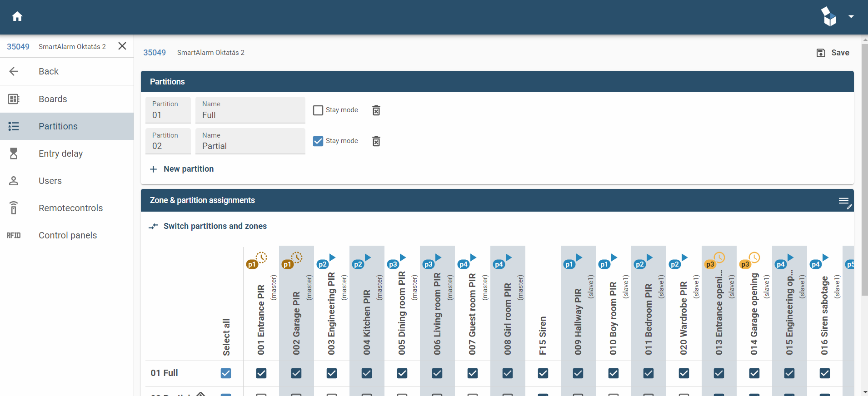Click the p1 icon above 009 Hallway PIR
Screen dimensions: 868x396
click(573, 261)
